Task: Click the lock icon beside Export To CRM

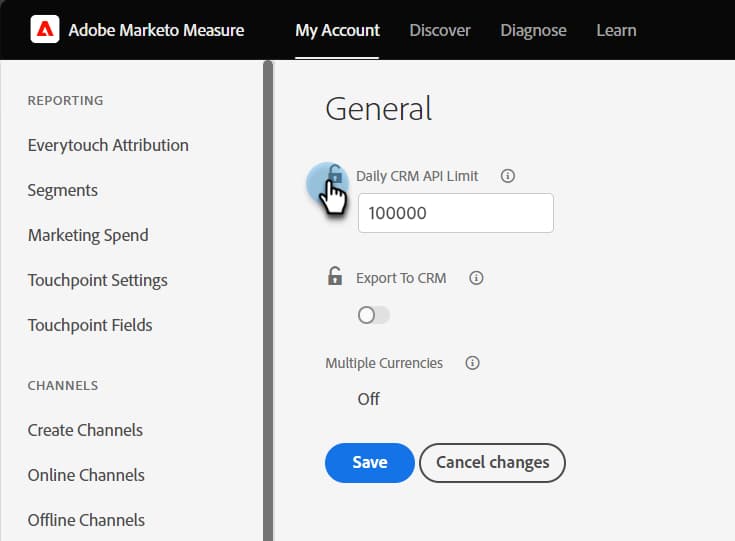Action: [335, 277]
